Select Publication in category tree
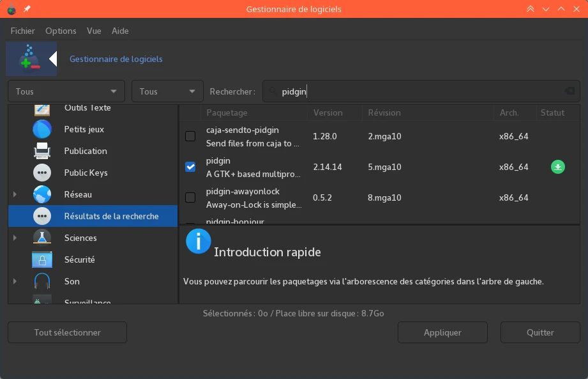Viewport: 588px width, 379px height. click(86, 151)
